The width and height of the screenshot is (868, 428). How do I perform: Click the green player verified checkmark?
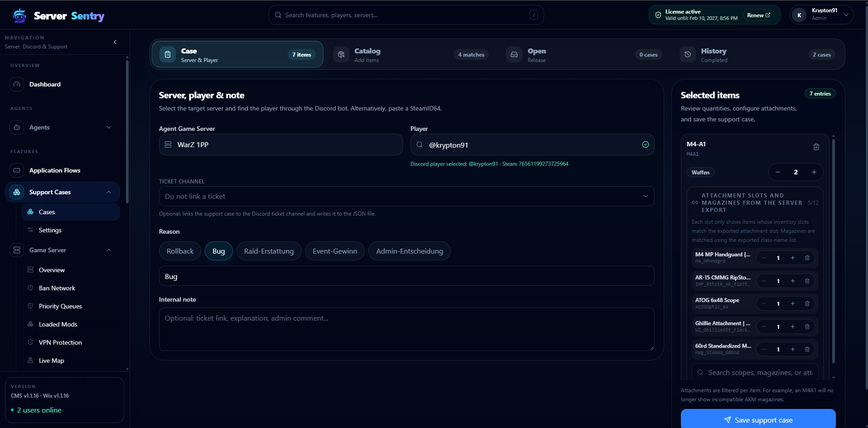[x=646, y=144]
